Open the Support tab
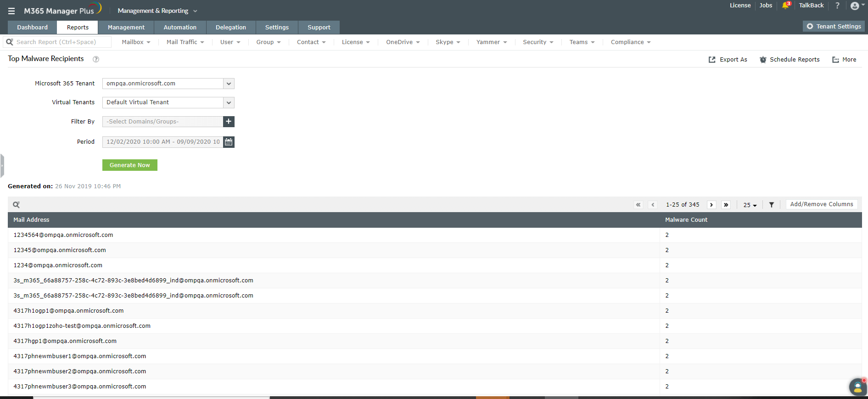The width and height of the screenshot is (868, 399). click(x=319, y=28)
